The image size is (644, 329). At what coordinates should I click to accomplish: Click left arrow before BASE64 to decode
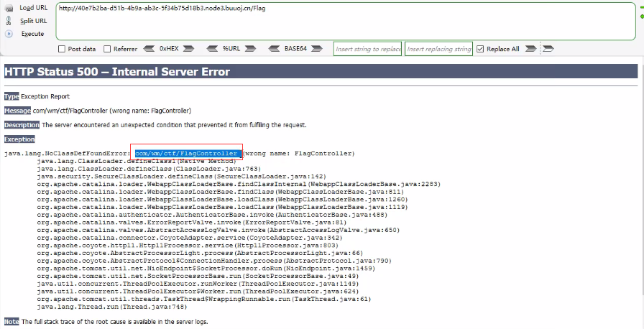(274, 49)
